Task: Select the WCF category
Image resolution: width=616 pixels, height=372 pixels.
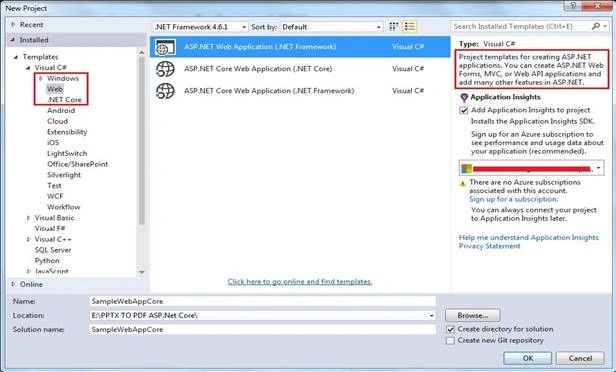Action: coord(55,196)
